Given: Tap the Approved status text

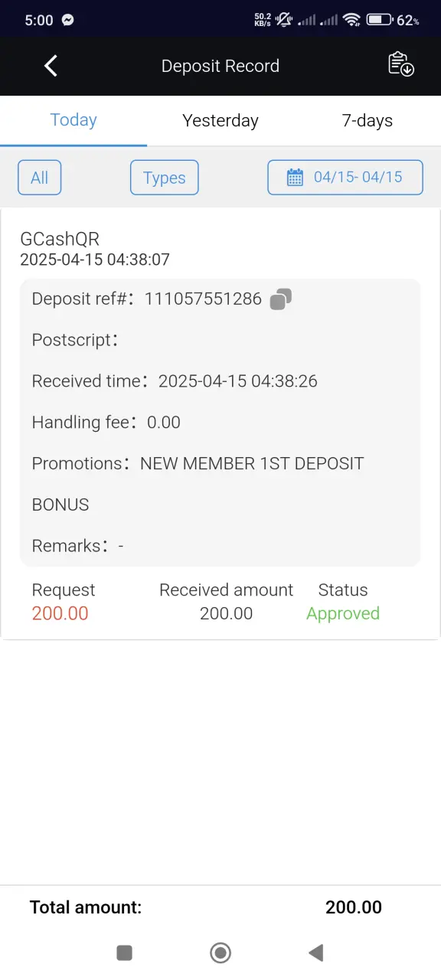Looking at the screenshot, I should 343,613.
